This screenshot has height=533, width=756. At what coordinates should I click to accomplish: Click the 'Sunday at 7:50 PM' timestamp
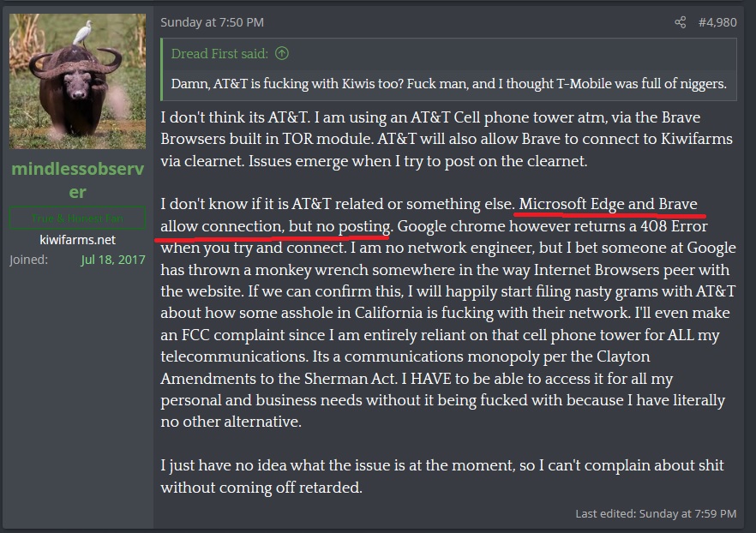(212, 22)
